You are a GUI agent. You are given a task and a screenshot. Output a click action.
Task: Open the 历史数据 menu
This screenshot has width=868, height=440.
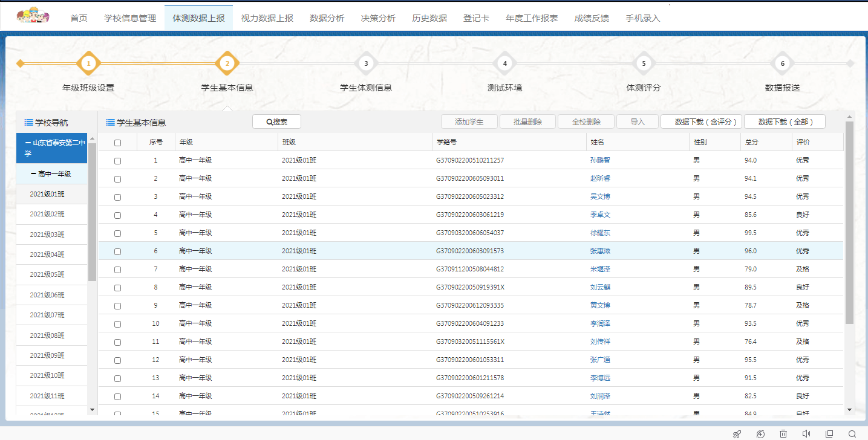pyautogui.click(x=429, y=18)
